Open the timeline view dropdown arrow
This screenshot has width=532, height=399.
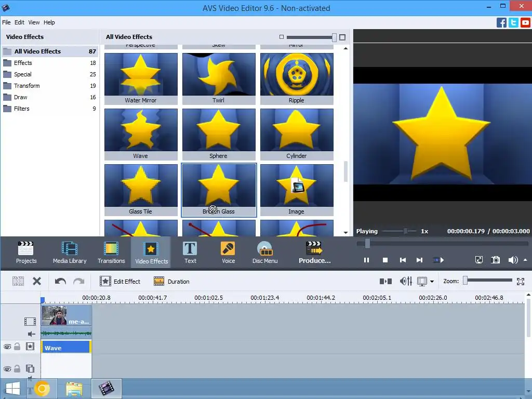pos(432,282)
